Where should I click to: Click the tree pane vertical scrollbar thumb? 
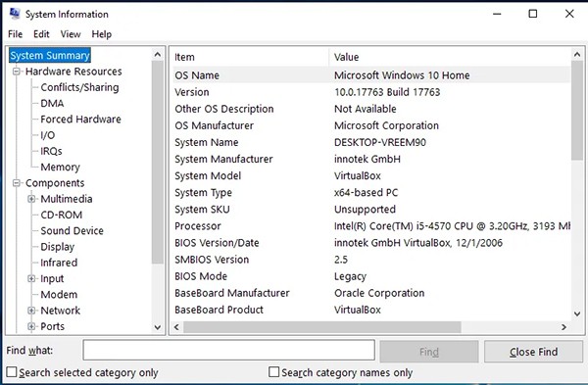click(x=158, y=163)
